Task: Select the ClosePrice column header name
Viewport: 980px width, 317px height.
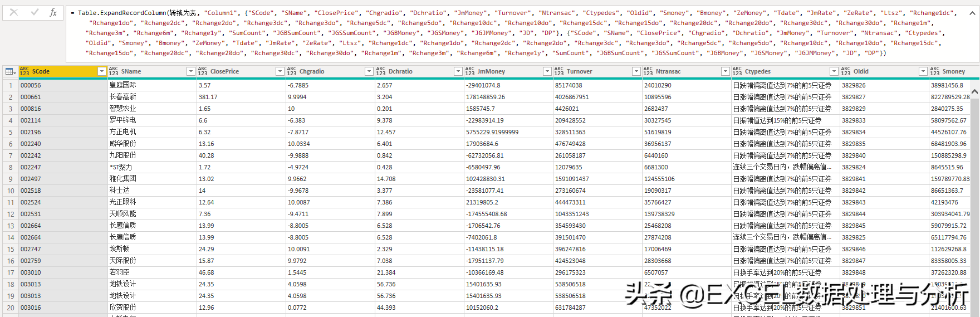Action: coord(224,71)
